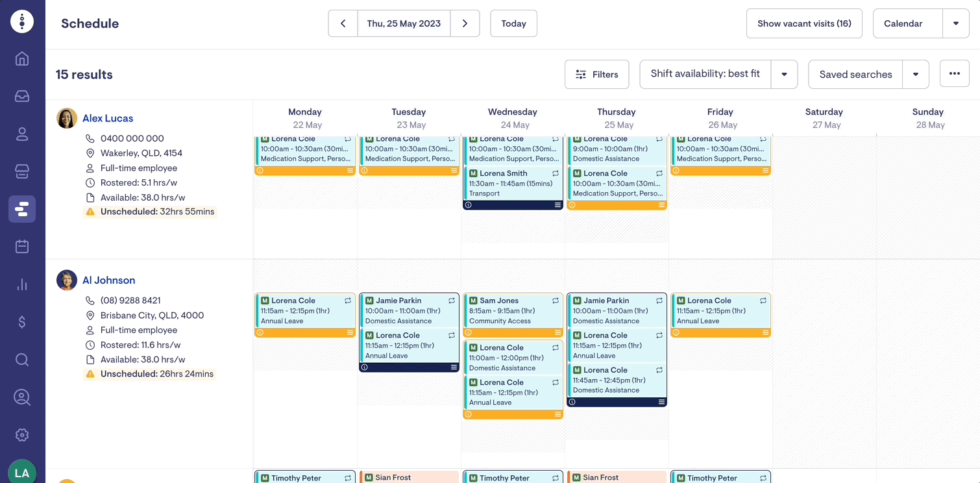Expand the Saved searches dropdown arrow
Screen dimensions: 980x483
[915, 75]
